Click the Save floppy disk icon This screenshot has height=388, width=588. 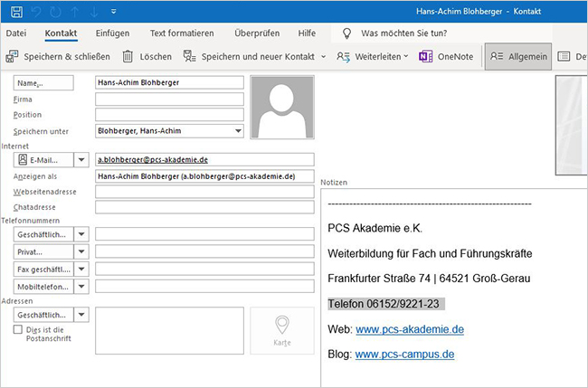coord(16,12)
